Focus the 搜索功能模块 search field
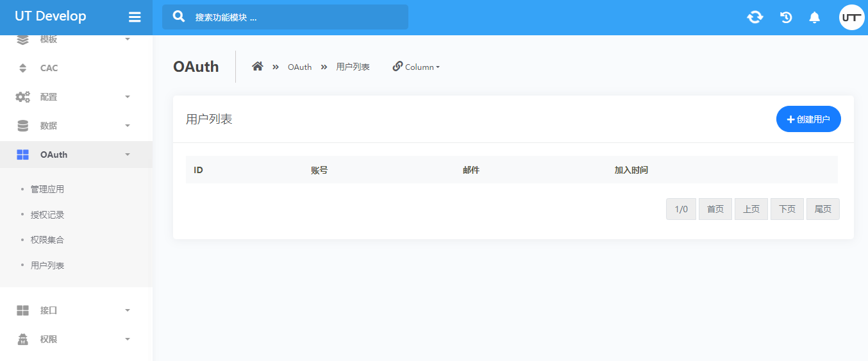868x361 pixels. 295,17
